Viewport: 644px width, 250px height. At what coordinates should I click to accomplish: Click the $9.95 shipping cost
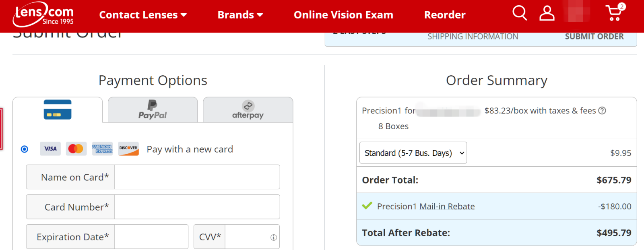[621, 153]
